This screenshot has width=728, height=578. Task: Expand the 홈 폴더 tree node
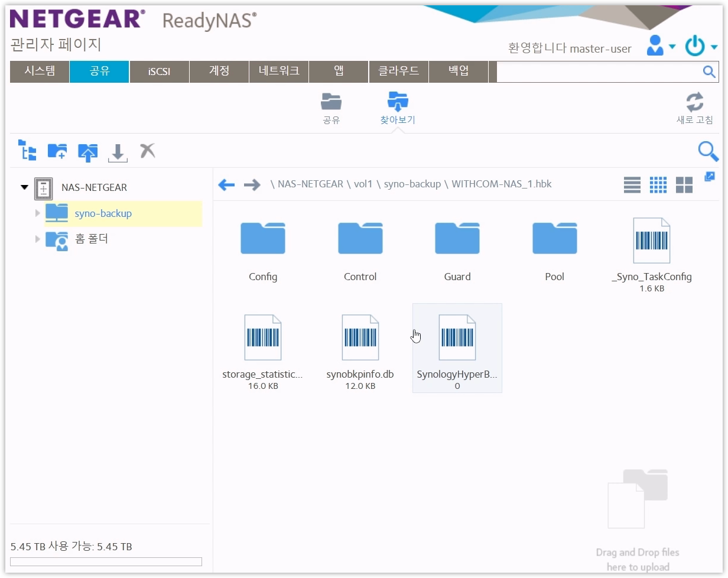(x=37, y=239)
